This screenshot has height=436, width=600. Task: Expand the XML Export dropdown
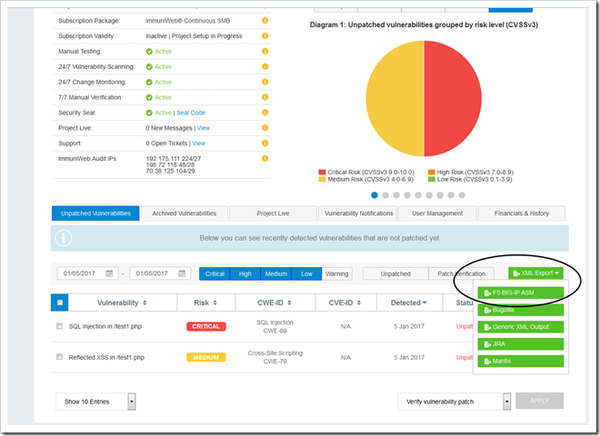[535, 273]
